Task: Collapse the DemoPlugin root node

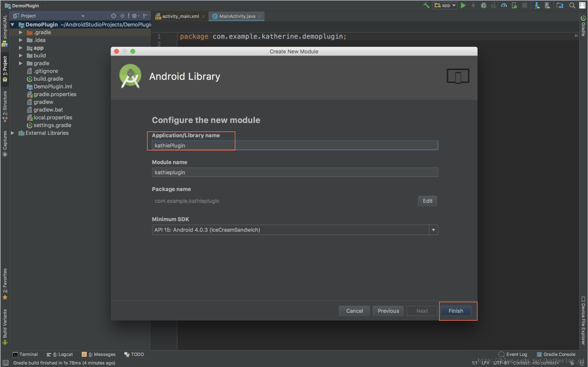Action: tap(12, 25)
